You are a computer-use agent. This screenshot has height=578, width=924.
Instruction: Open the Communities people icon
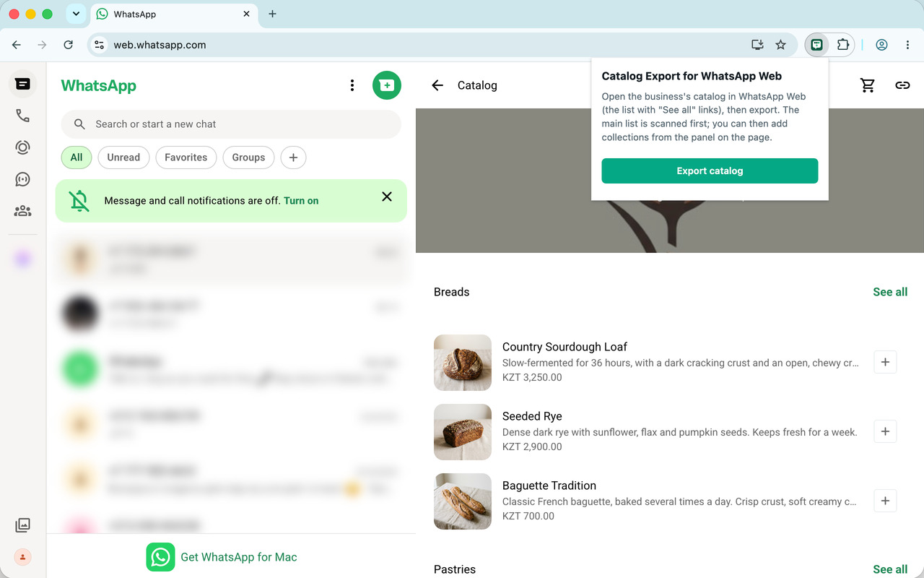click(22, 211)
